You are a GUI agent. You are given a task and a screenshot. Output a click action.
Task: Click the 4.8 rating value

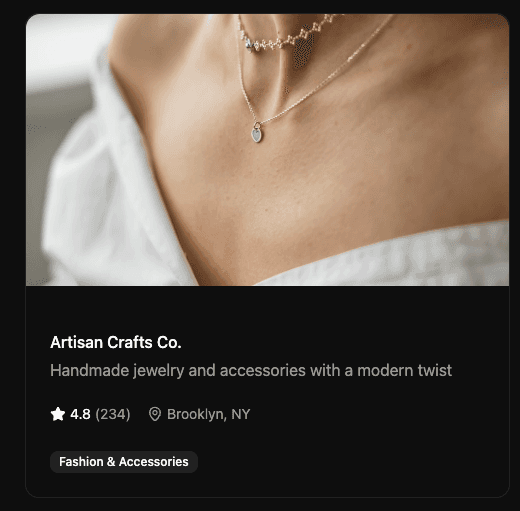[80, 414]
